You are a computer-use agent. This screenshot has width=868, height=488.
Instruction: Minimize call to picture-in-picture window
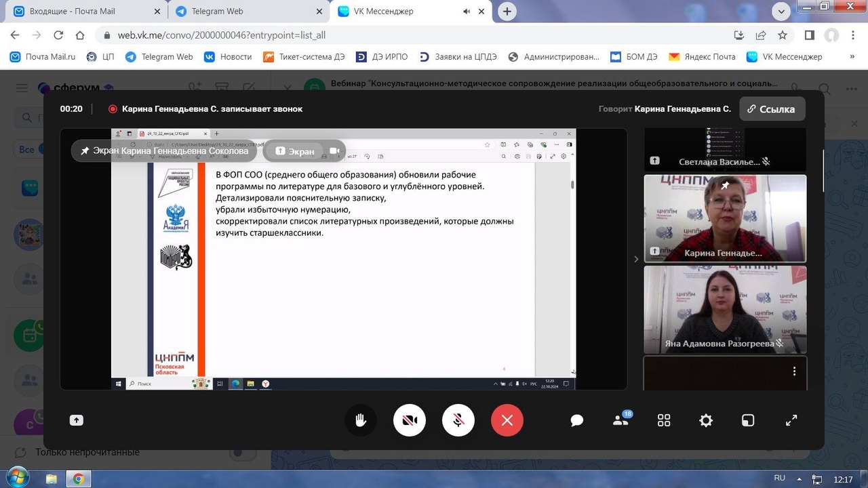(x=748, y=420)
